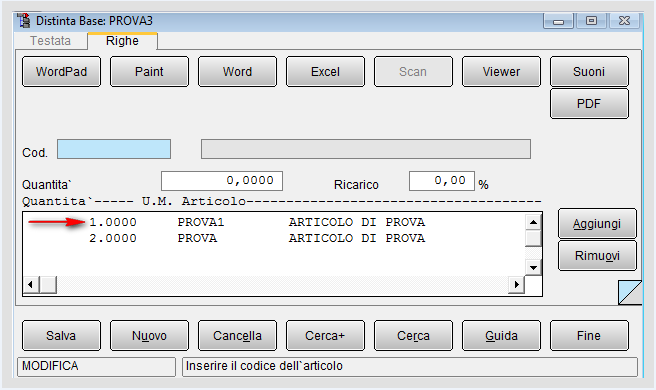
Task: Click the Viewer button
Action: click(501, 72)
